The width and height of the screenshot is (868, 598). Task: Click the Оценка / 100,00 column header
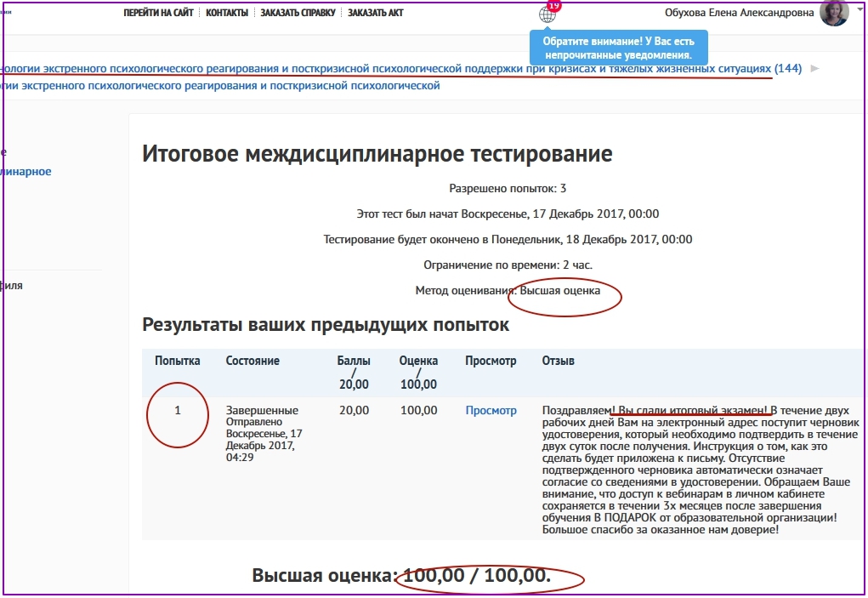point(418,373)
